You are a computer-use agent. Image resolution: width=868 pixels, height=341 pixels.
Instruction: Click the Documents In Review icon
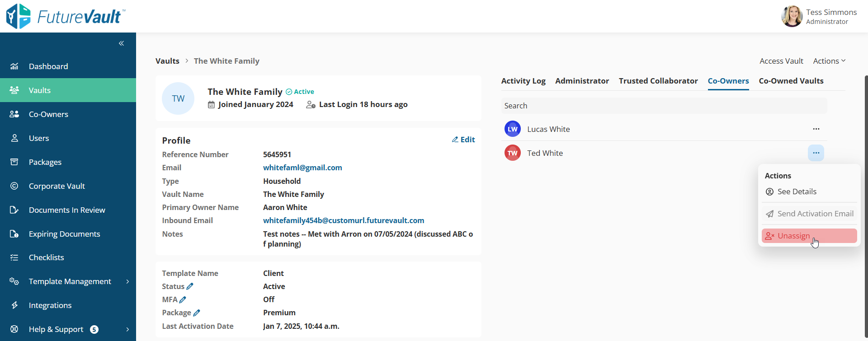tap(14, 210)
